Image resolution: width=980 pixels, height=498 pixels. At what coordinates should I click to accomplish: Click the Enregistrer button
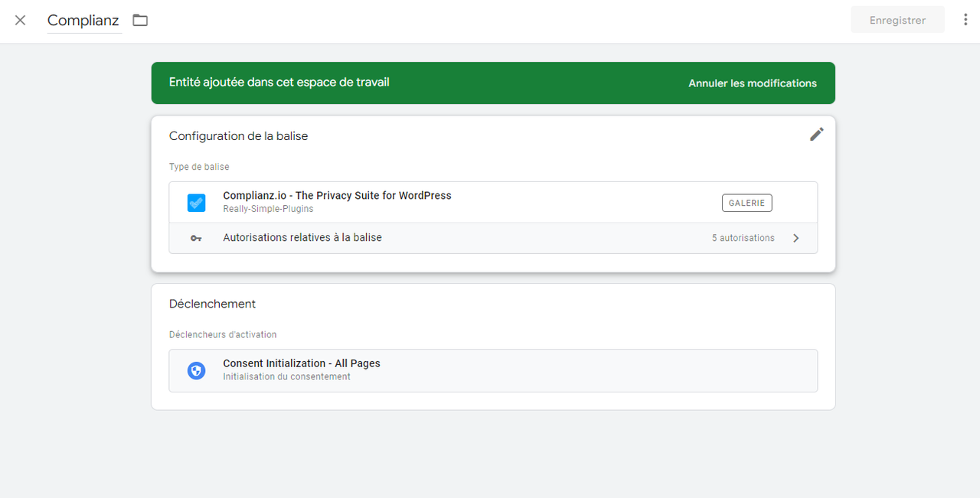click(897, 21)
